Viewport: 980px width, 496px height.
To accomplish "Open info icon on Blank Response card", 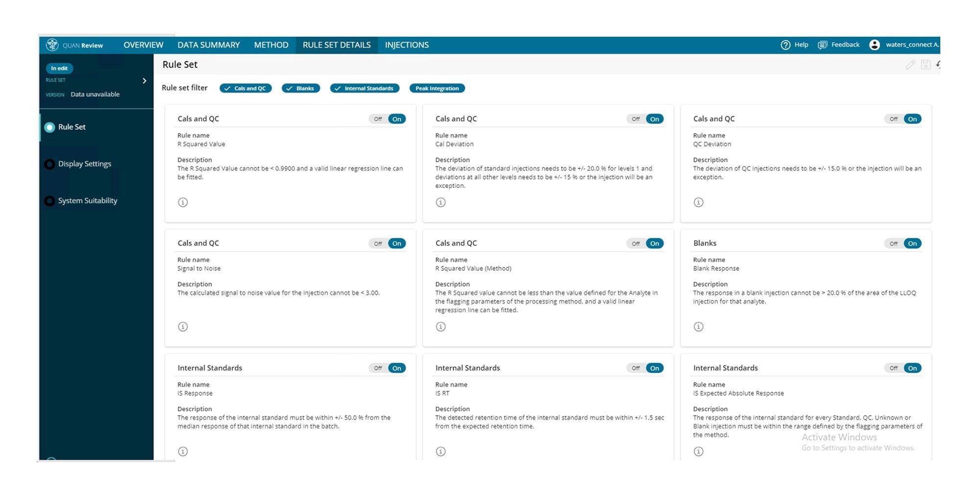I will click(x=699, y=327).
